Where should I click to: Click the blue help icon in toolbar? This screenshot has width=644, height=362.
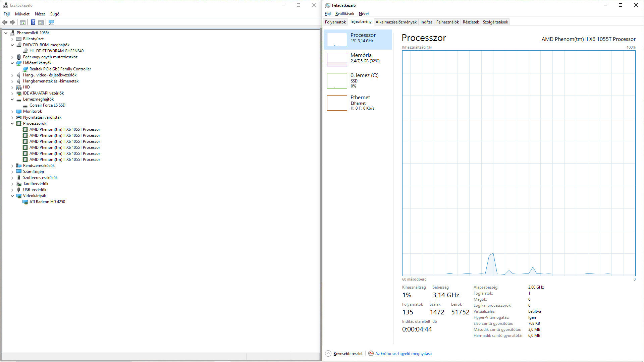(x=33, y=22)
